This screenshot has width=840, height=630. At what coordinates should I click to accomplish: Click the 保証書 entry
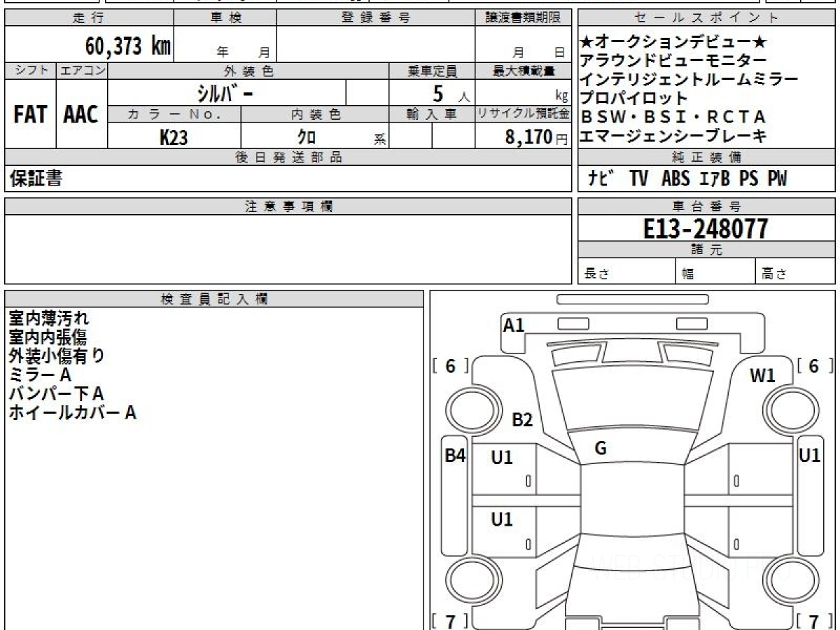click(x=36, y=178)
